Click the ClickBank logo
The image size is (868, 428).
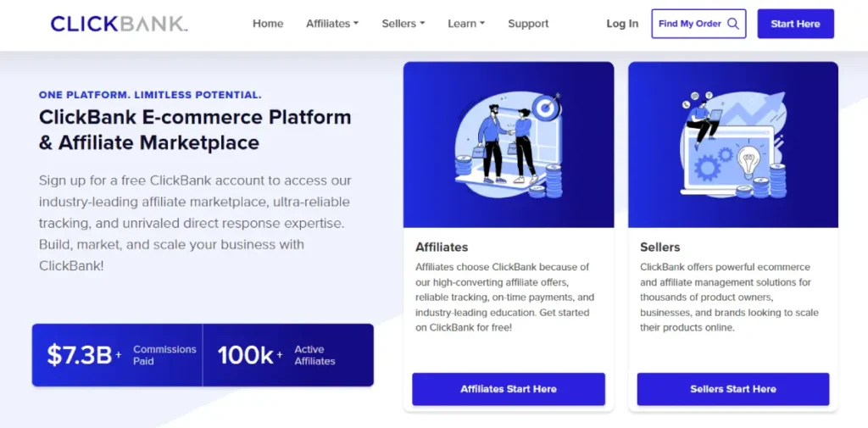point(119,24)
